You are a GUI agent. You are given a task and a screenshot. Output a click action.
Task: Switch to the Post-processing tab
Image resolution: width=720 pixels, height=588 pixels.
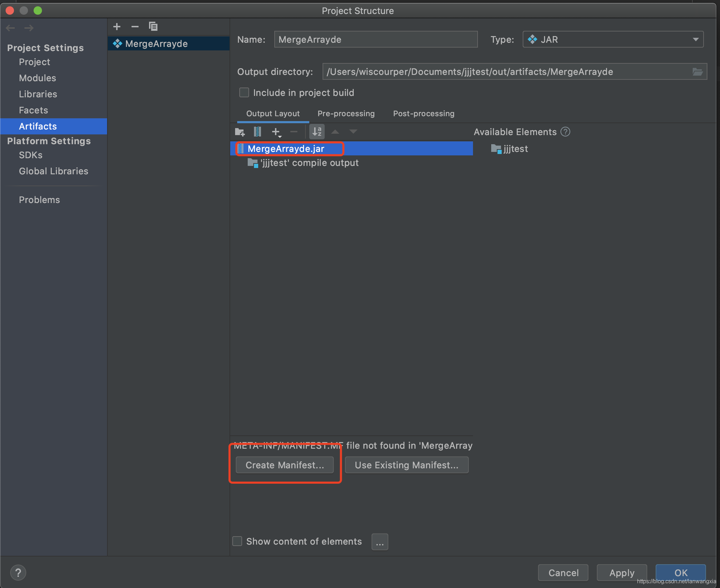point(424,114)
